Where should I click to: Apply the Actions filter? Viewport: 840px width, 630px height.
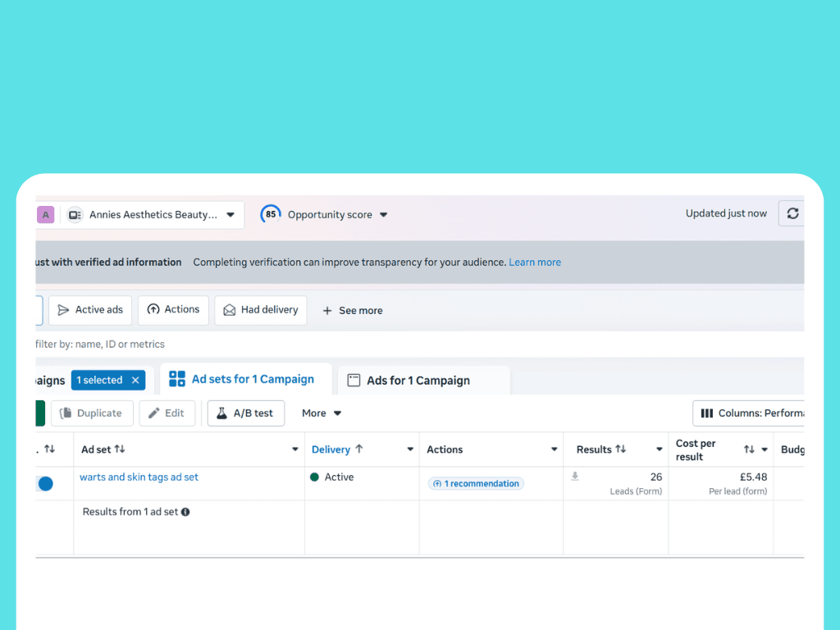tap(173, 310)
